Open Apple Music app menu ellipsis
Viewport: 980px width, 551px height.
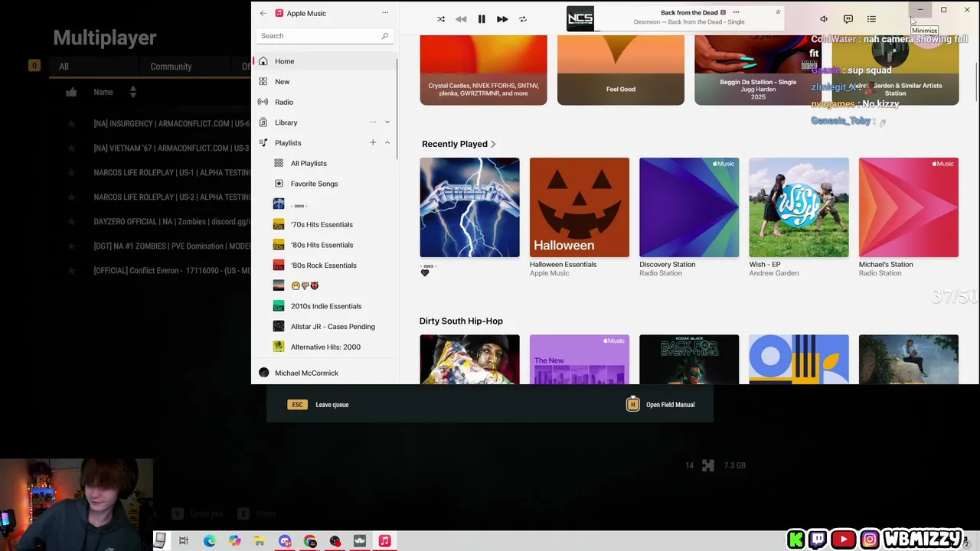(385, 13)
